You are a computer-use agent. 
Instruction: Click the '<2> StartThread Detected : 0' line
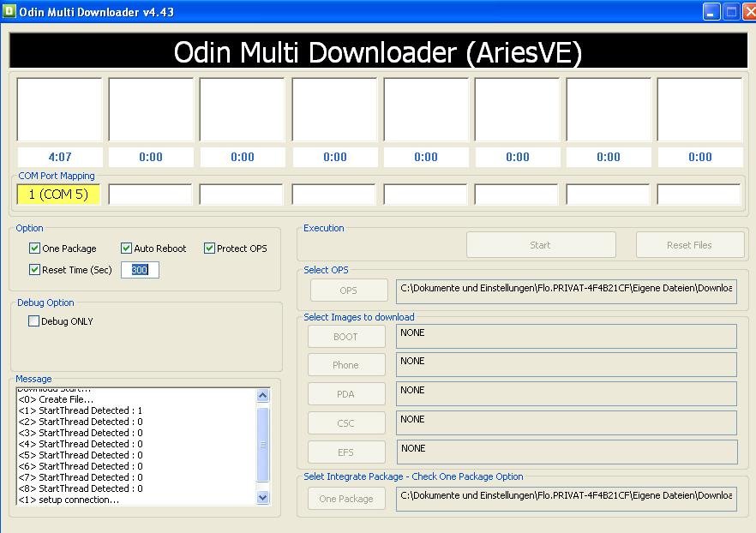tap(80, 422)
